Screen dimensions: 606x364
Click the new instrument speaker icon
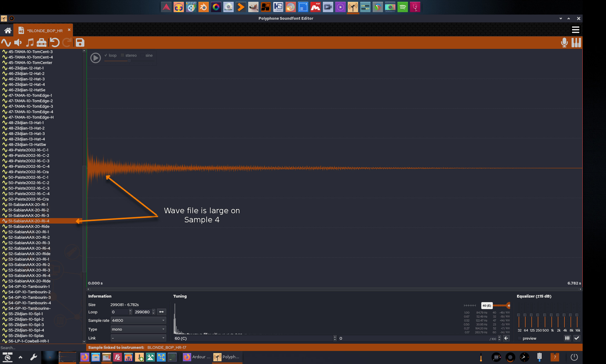tap(18, 43)
